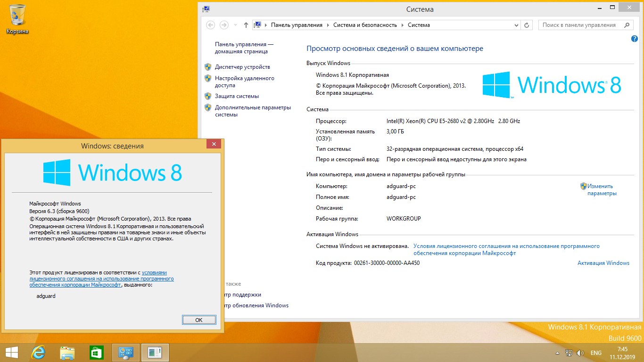Open the taskbar clock and date
The width and height of the screenshot is (644, 362).
[622, 353]
